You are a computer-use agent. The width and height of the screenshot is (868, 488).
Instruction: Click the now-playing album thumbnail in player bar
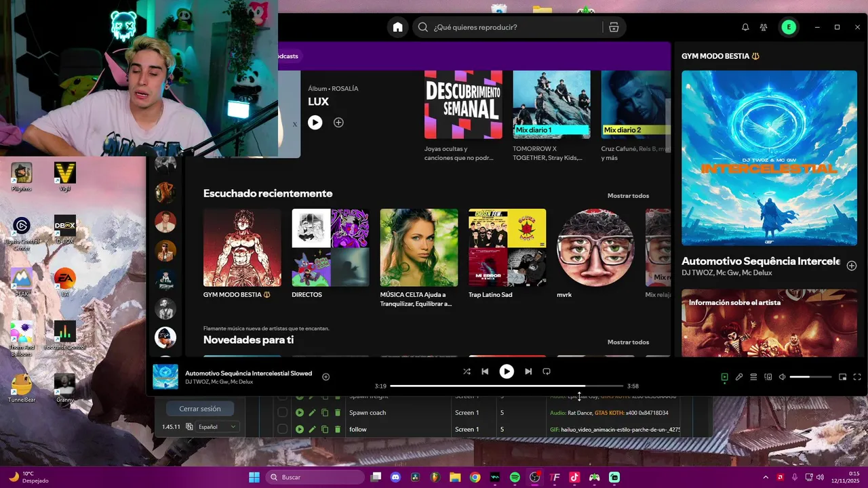[165, 377]
